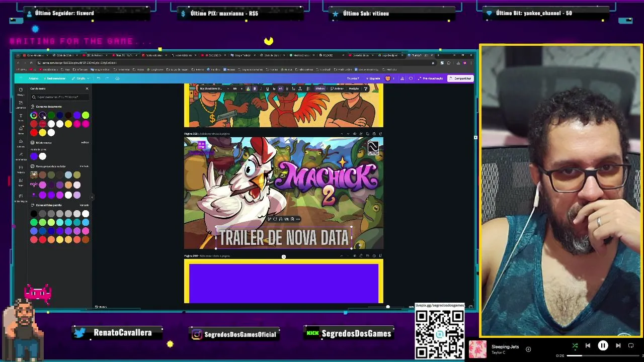Open the Projects panel in sidebar
Screen dimensions: 644x362
21,169
